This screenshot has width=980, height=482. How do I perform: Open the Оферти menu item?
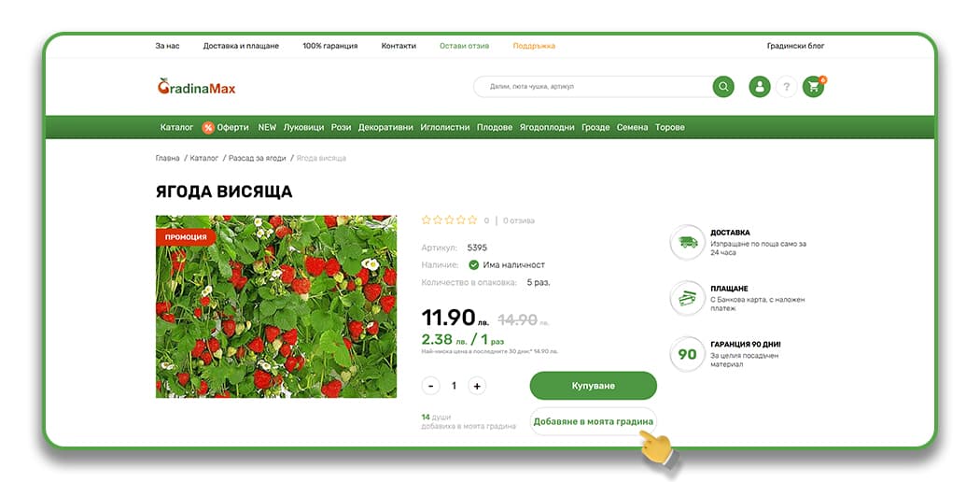(233, 128)
